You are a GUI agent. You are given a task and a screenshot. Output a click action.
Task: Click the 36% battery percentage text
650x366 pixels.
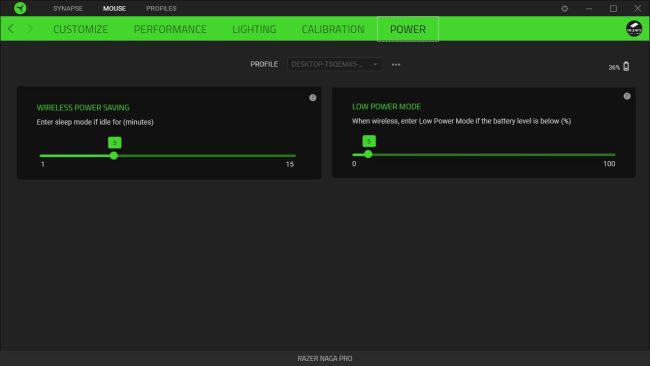pos(614,67)
